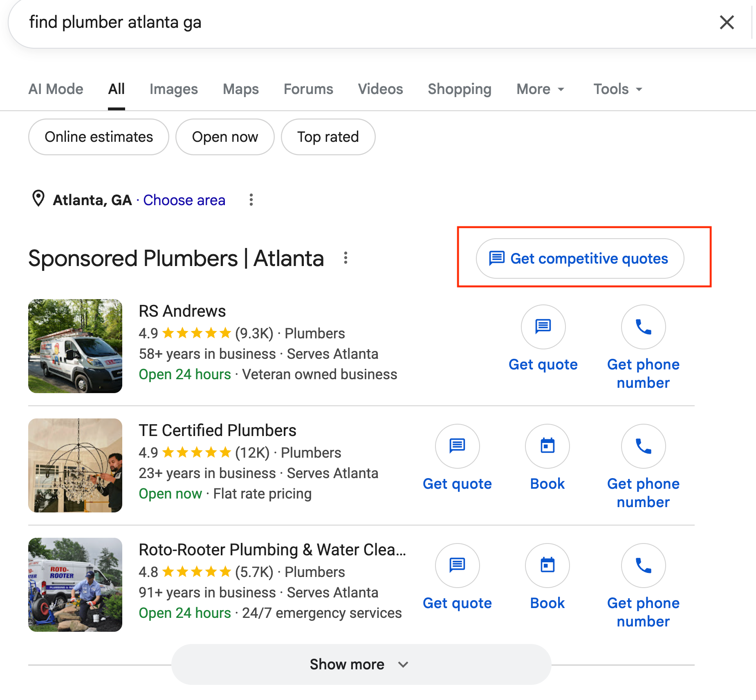Open the three-dot menu beside Sponsored Plumbers heading
The image size is (756, 700).
[x=345, y=258]
